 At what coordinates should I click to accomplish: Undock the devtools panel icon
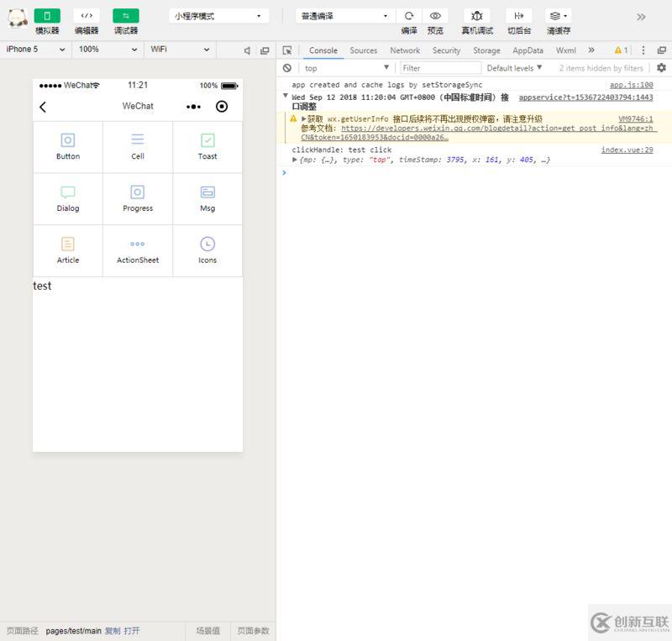coord(662,50)
